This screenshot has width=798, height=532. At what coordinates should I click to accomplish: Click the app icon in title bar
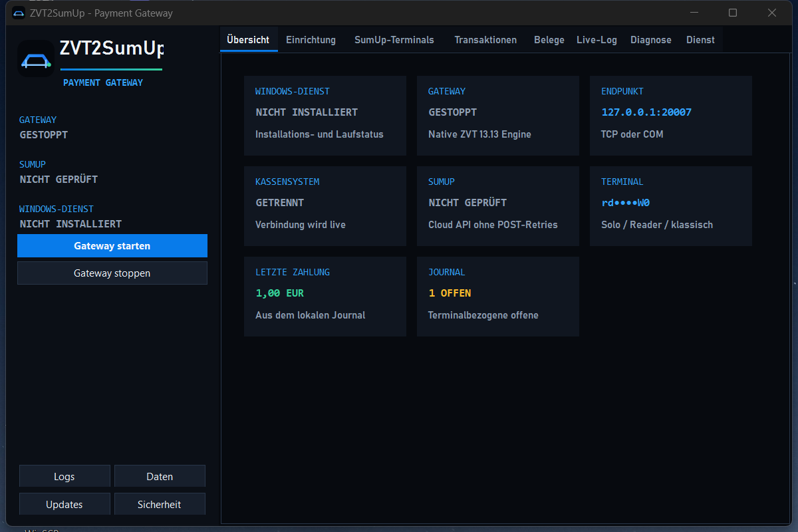pyautogui.click(x=19, y=13)
